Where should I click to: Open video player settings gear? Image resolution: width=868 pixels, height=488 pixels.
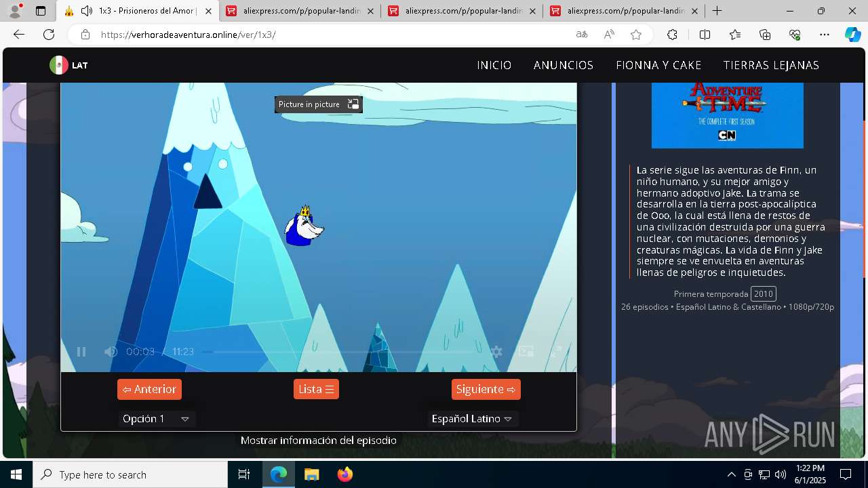(496, 352)
